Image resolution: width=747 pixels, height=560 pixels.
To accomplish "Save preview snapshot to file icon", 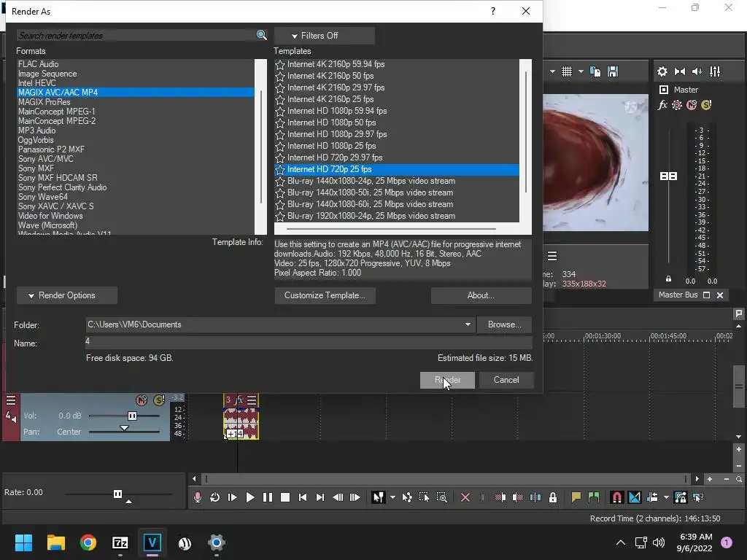I will pos(613,71).
